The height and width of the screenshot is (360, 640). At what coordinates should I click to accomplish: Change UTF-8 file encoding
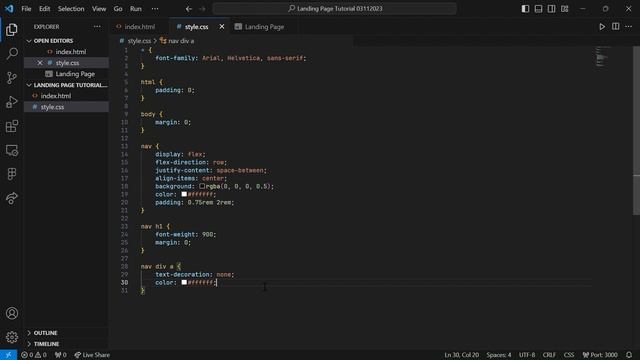(x=527, y=355)
